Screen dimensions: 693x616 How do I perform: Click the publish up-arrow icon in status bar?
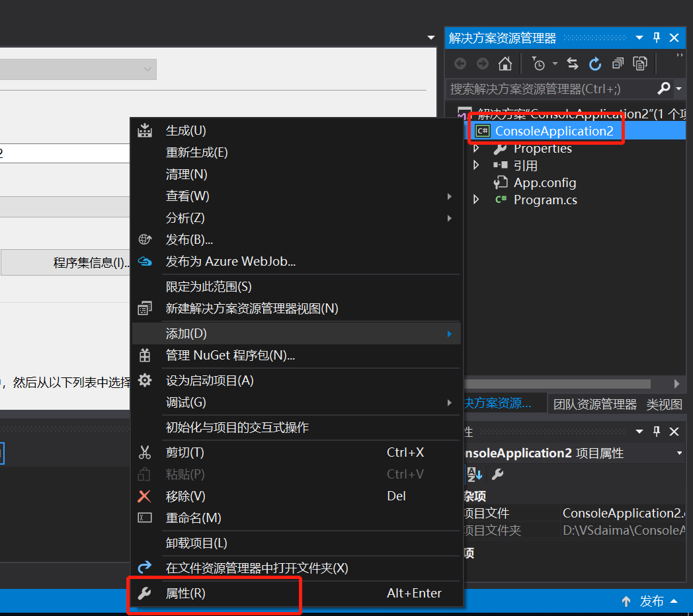(x=626, y=601)
